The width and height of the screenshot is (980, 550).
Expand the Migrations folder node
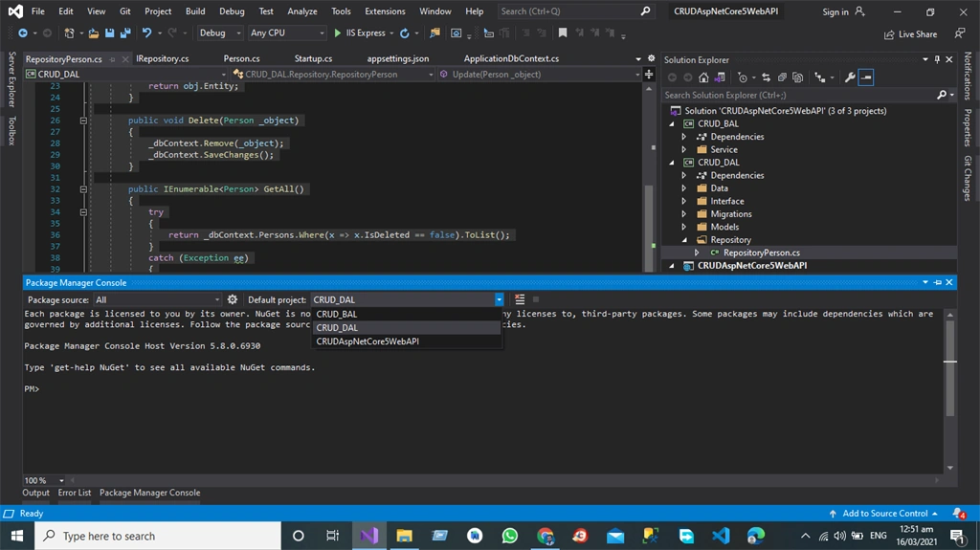pos(683,214)
